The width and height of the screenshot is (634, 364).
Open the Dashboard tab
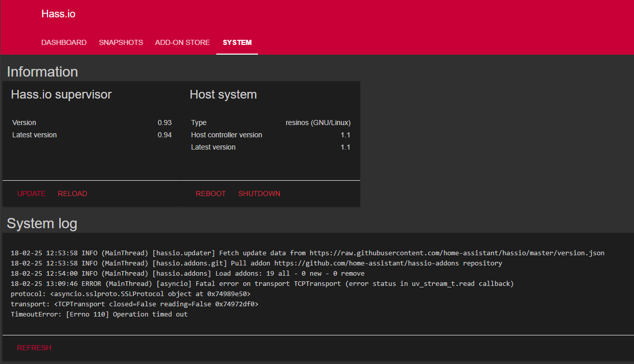click(64, 42)
